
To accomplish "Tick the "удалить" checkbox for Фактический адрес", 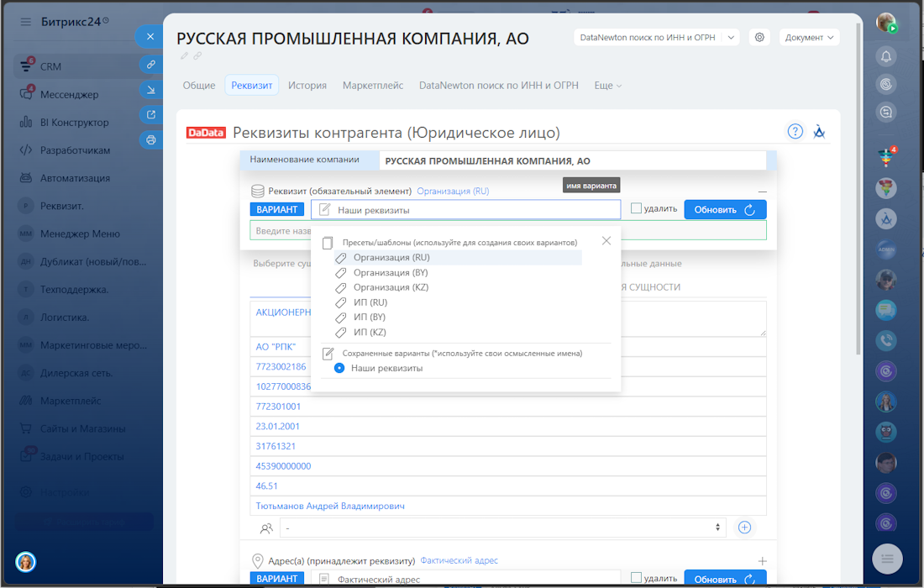I will tap(636, 578).
